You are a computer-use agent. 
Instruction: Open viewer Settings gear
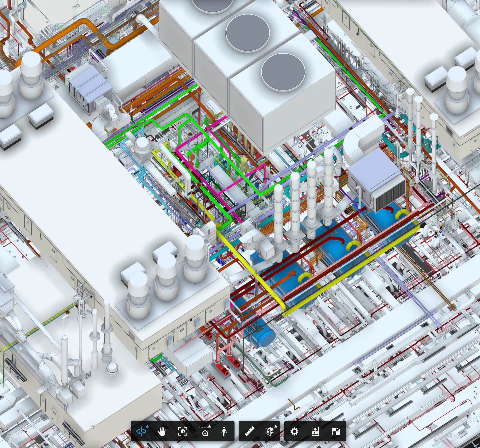(x=294, y=431)
